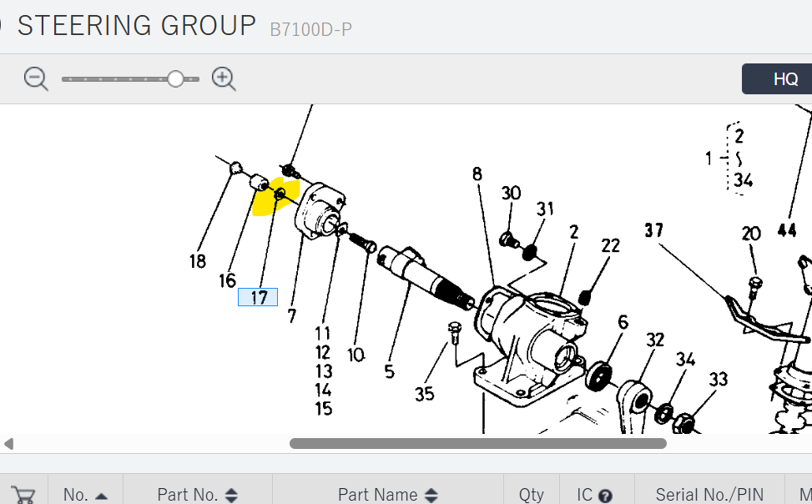The image size is (812, 504).
Task: Click the horizontal scrollbar under the diagram
Action: pyautogui.click(x=477, y=444)
